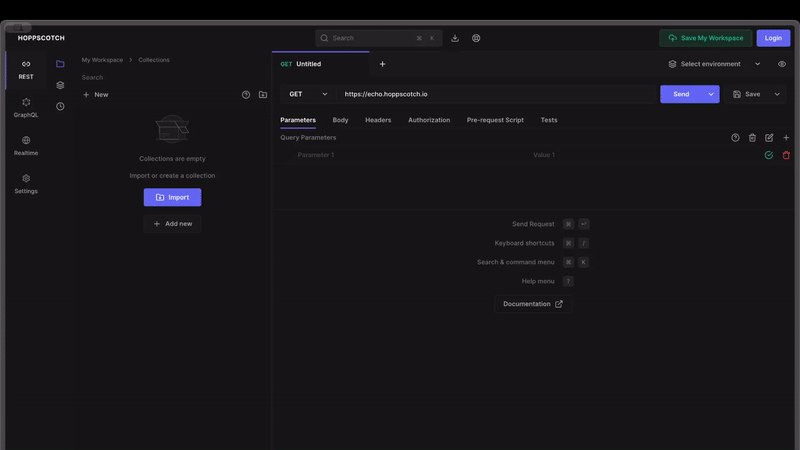The image size is (800, 450).
Task: Click the request URL input field
Action: (x=495, y=94)
